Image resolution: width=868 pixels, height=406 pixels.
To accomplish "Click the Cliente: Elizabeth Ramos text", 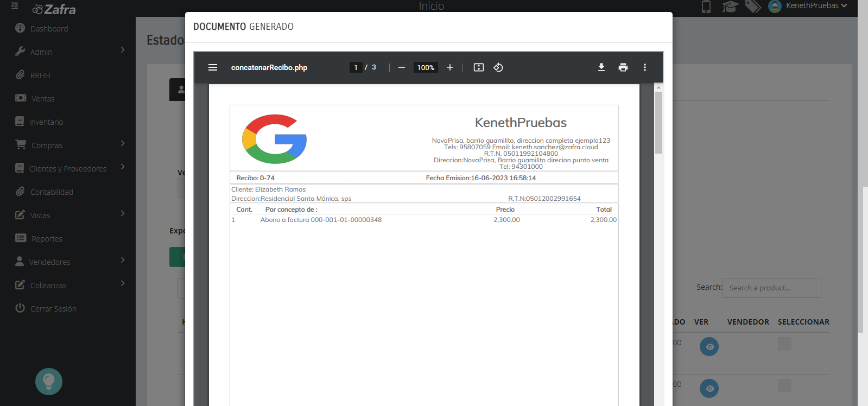I will [268, 189].
